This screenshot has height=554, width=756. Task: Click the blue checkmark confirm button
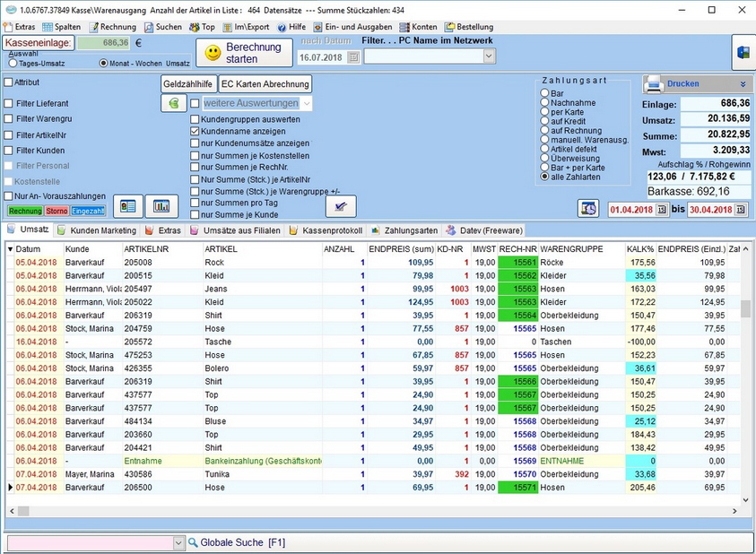340,206
